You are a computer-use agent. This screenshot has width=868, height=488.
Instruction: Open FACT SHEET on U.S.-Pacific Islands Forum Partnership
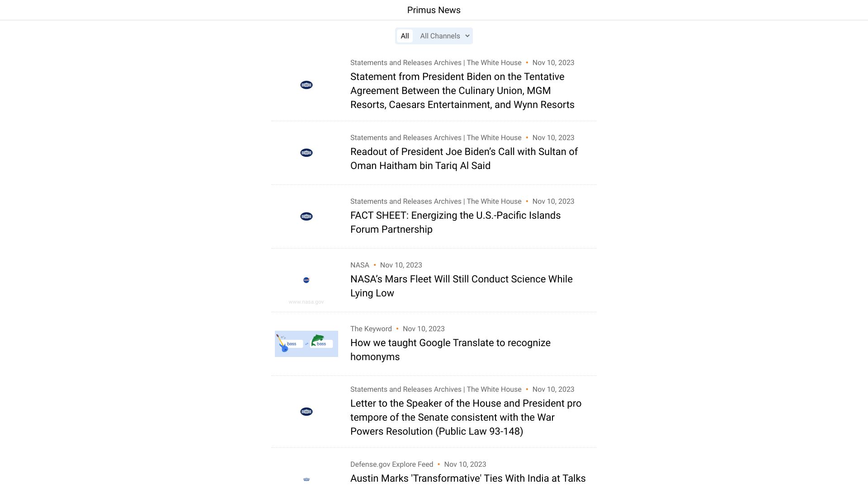455,222
